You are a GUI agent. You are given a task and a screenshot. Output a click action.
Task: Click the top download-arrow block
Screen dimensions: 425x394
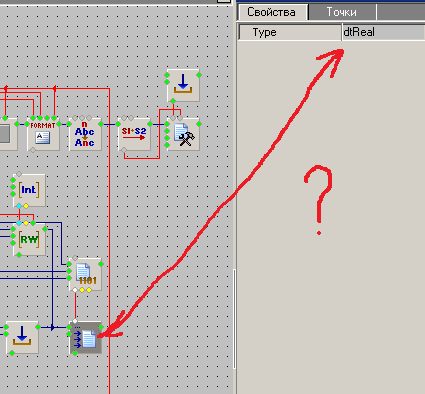(x=183, y=85)
